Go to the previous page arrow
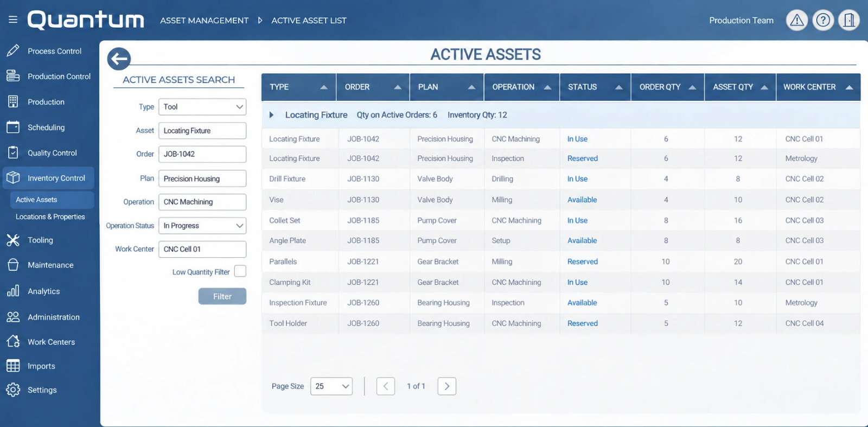 386,386
